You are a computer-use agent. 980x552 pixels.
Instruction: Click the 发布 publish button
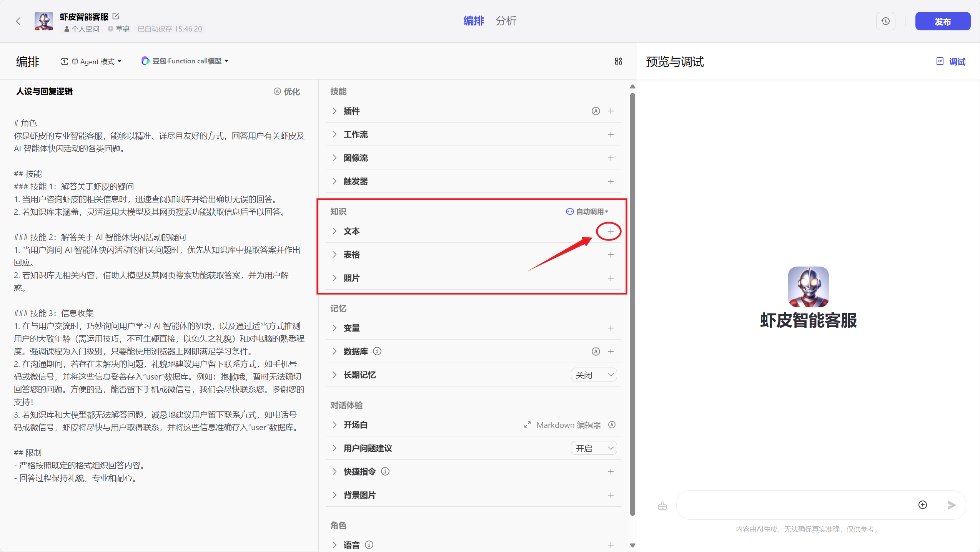[942, 22]
